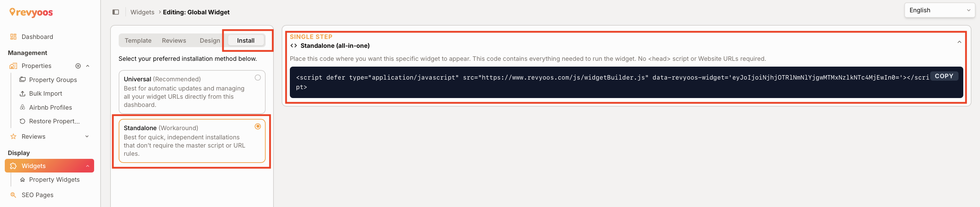Open Dashboard via its grid icon
The width and height of the screenshot is (980, 207).
pos(13,37)
